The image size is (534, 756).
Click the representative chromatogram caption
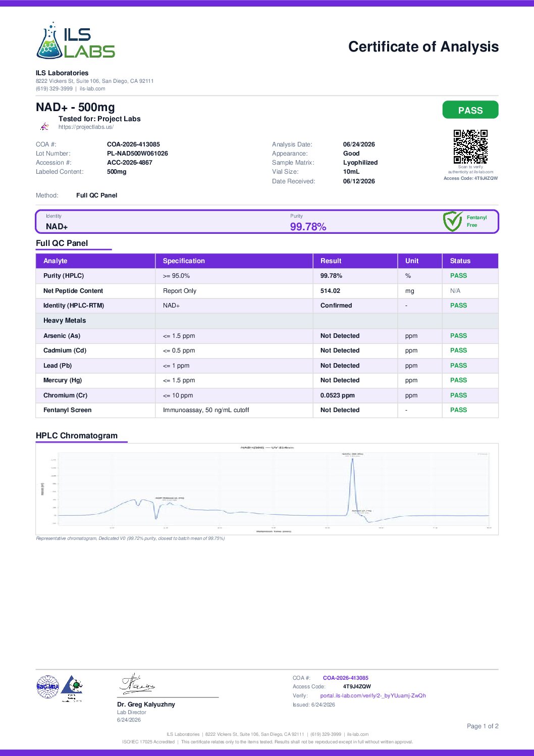[130, 538]
